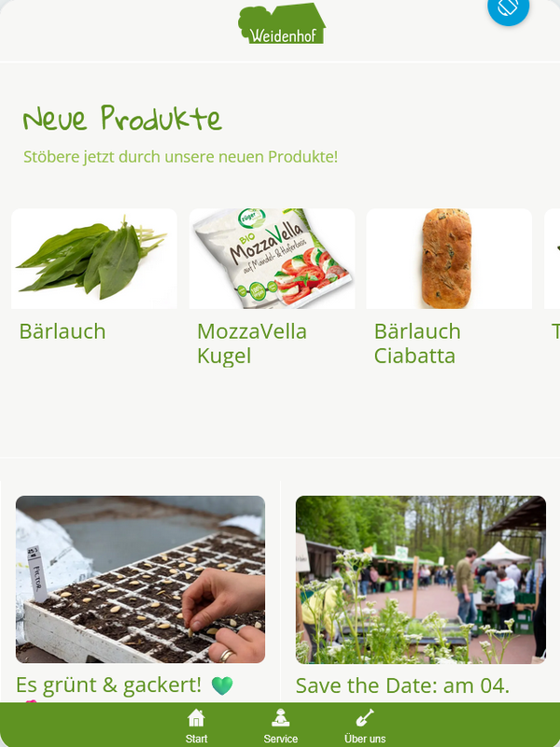Tap the Über uns shovel icon
The width and height of the screenshot is (560, 747).
[365, 717]
